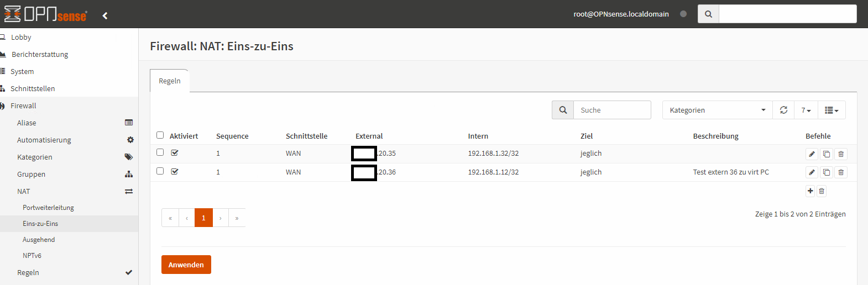Toggle enabled state of 192.168.1.12/32 rule
This screenshot has height=285, width=868.
click(175, 172)
